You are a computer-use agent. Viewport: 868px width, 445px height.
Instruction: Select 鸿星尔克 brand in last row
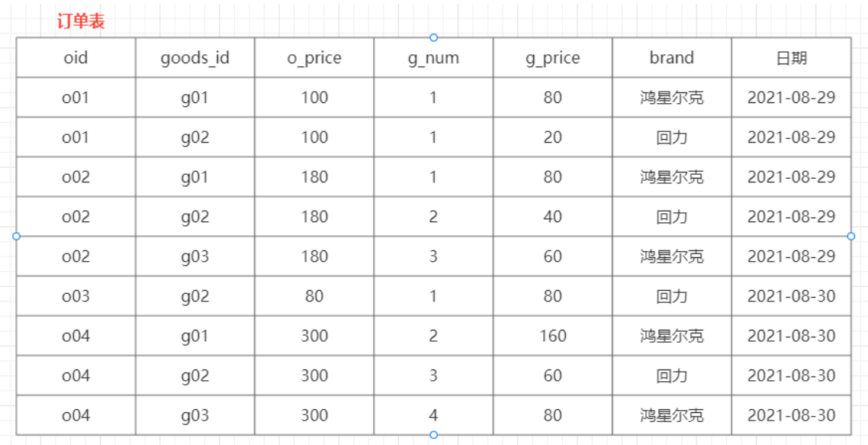(672, 415)
